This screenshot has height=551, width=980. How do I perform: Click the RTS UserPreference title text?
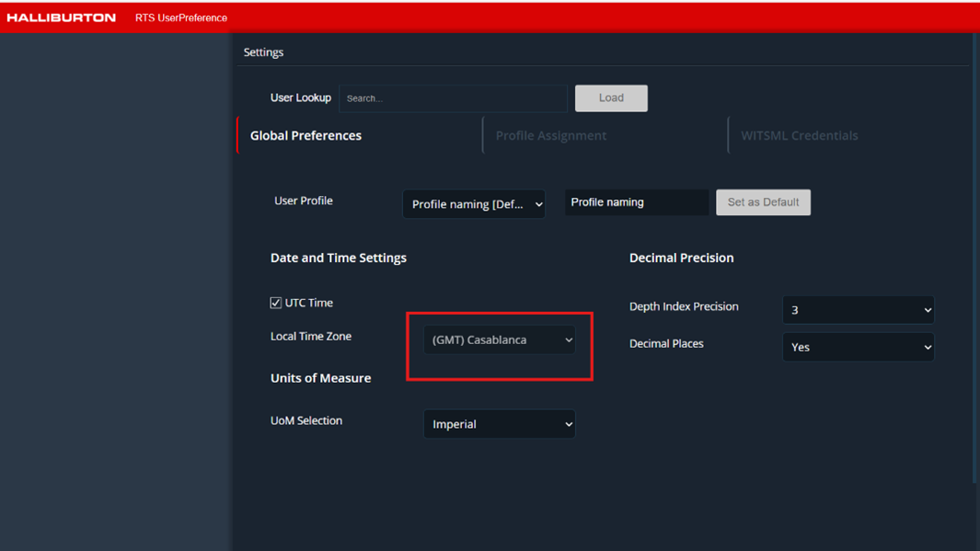click(181, 17)
